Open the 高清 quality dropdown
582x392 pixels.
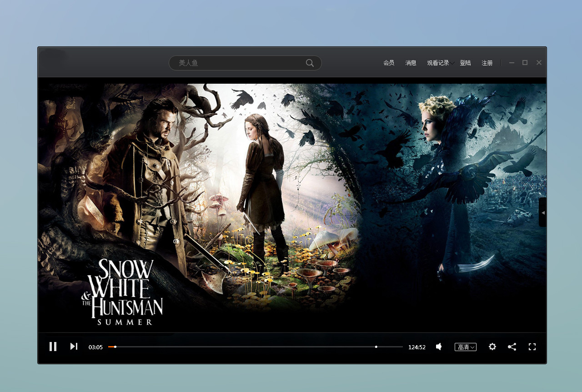[466, 347]
